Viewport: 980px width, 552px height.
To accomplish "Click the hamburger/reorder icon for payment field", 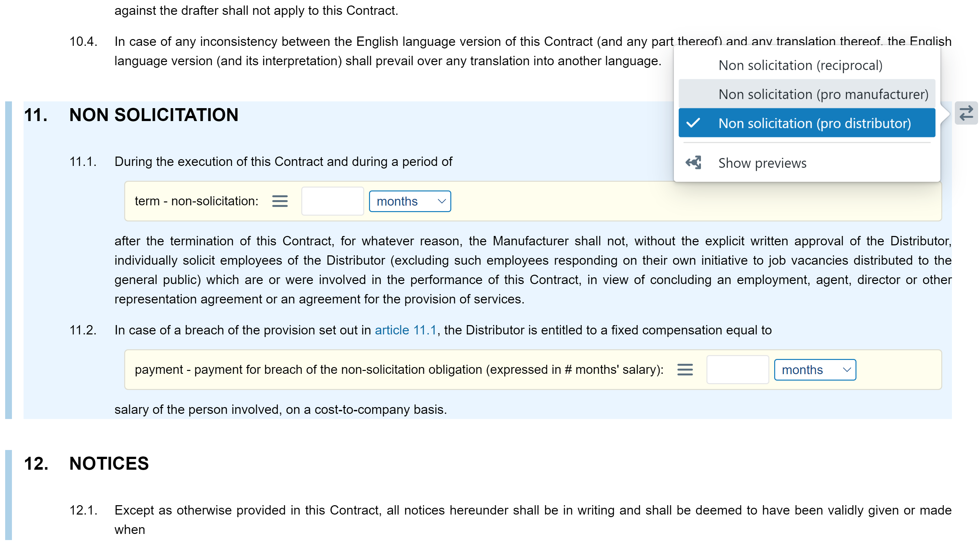I will (685, 369).
